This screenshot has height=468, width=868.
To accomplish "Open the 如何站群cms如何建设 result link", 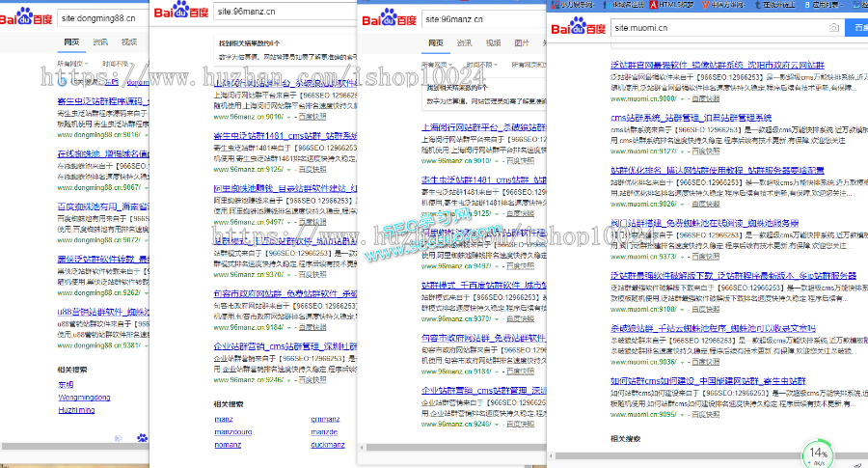I will click(x=708, y=381).
